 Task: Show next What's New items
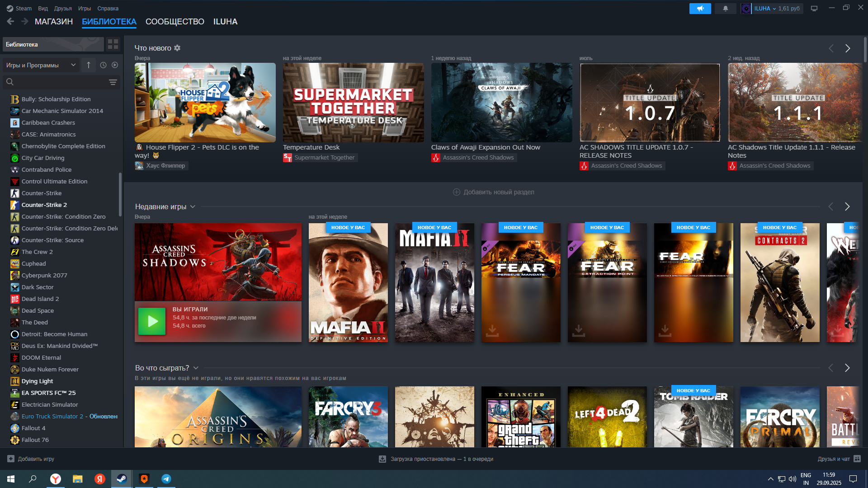(x=848, y=48)
